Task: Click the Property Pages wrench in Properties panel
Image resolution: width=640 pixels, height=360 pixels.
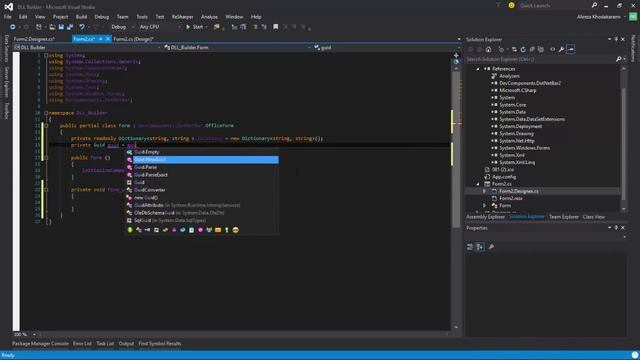Action: tap(491, 247)
